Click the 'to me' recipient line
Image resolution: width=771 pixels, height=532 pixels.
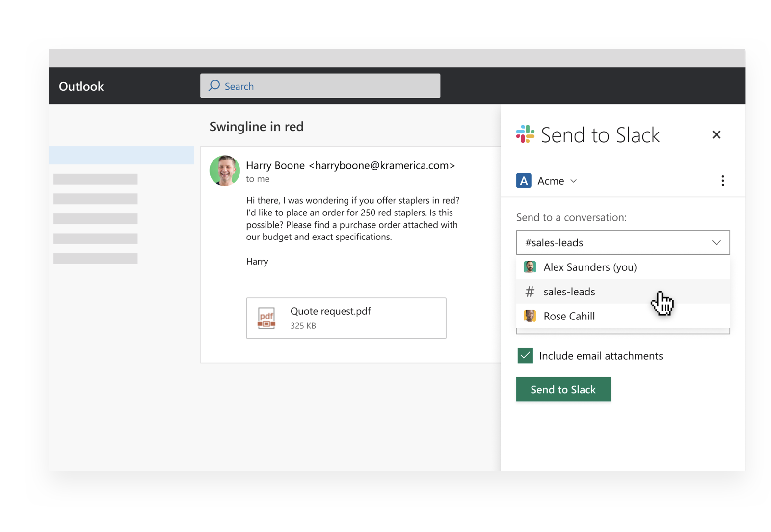coord(258,179)
